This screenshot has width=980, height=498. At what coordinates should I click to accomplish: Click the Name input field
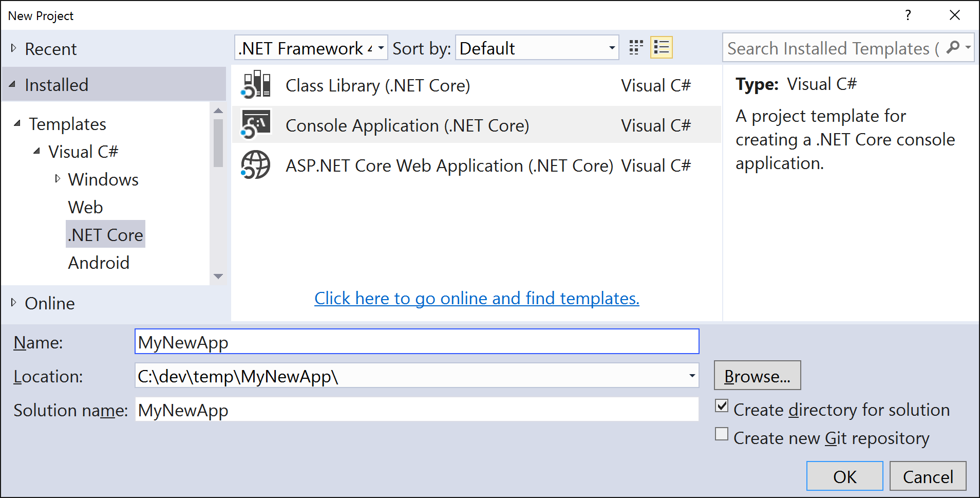417,342
